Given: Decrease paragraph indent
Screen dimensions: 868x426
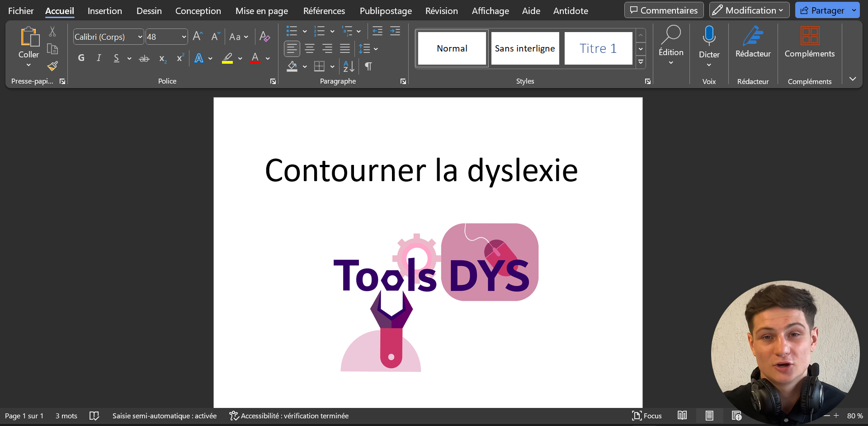Looking at the screenshot, I should point(377,31).
